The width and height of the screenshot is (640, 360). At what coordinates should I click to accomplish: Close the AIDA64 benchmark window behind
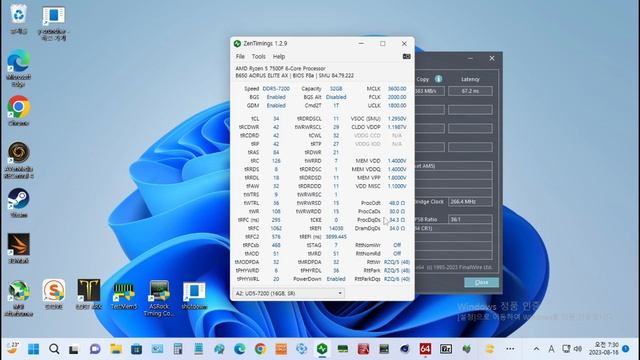pyautogui.click(x=492, y=58)
